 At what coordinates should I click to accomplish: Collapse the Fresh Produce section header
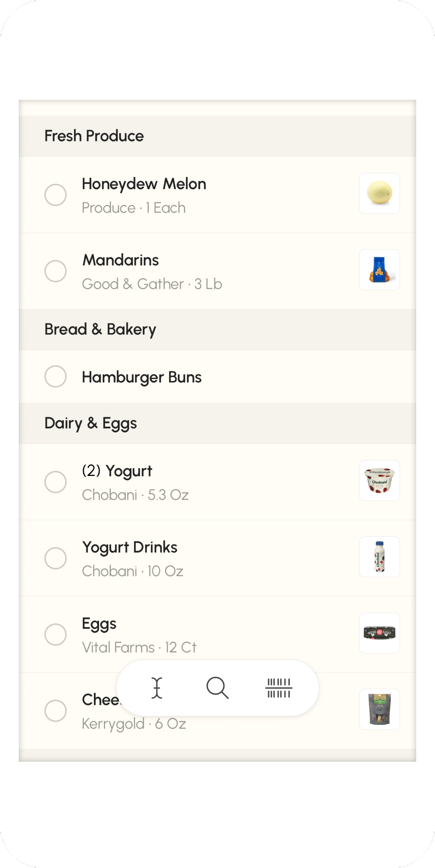click(x=94, y=136)
